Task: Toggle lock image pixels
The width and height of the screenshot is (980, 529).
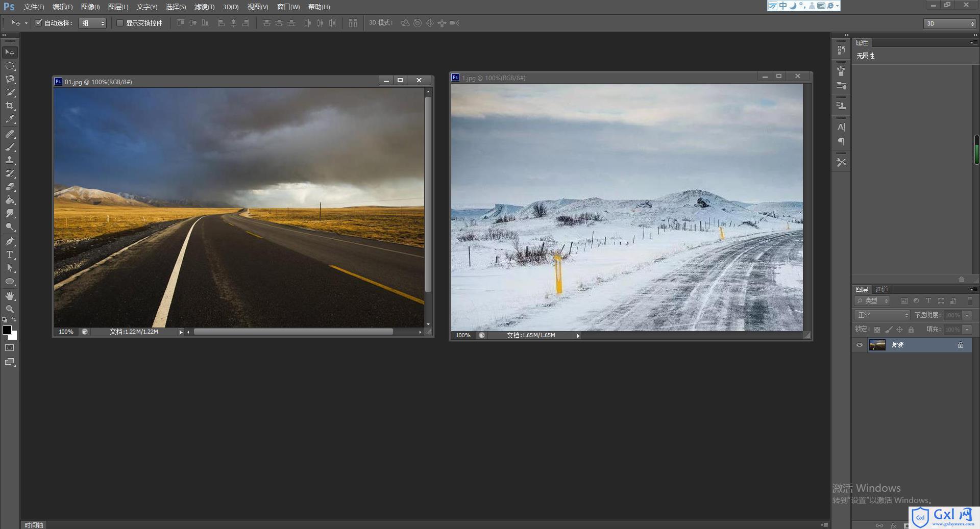Action: pyautogui.click(x=889, y=330)
